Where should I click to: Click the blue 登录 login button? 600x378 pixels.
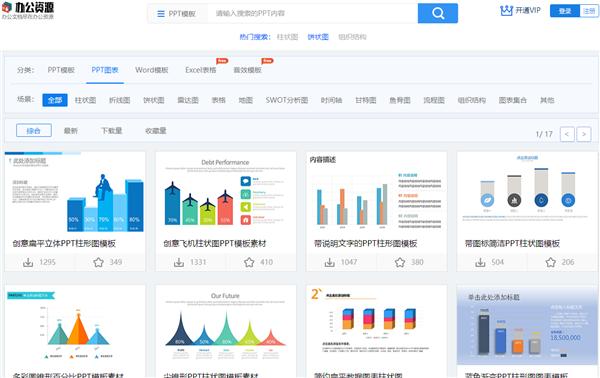(565, 11)
